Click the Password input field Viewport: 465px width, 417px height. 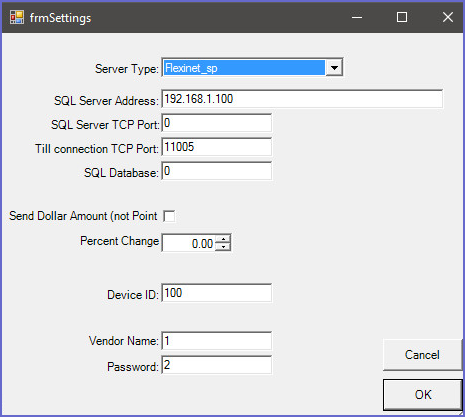[217, 365]
